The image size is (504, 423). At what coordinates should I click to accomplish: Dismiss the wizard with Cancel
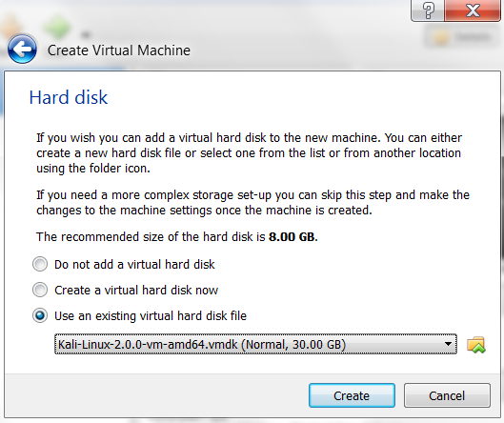447,395
